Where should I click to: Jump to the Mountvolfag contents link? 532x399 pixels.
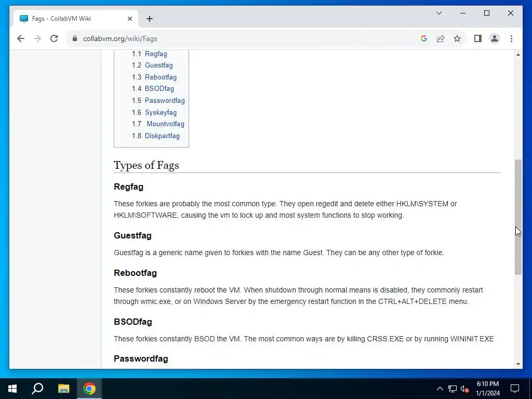pyautogui.click(x=166, y=124)
